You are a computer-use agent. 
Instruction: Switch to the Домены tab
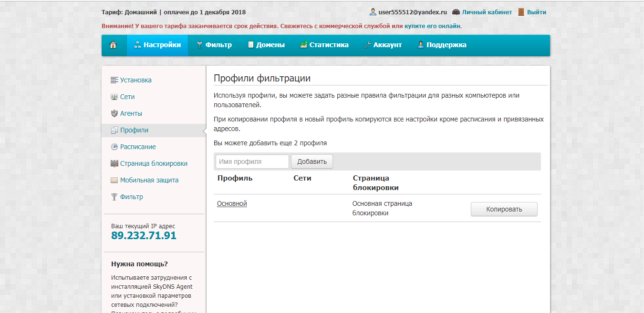pyautogui.click(x=266, y=45)
